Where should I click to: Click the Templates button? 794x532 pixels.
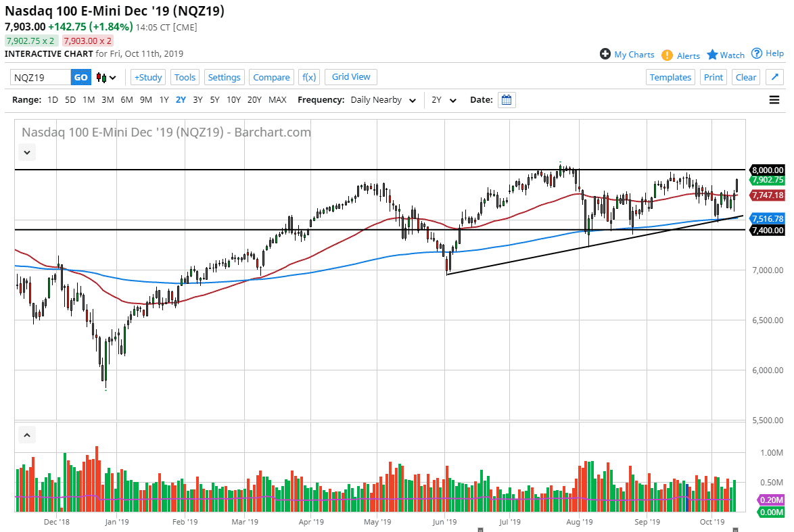670,77
